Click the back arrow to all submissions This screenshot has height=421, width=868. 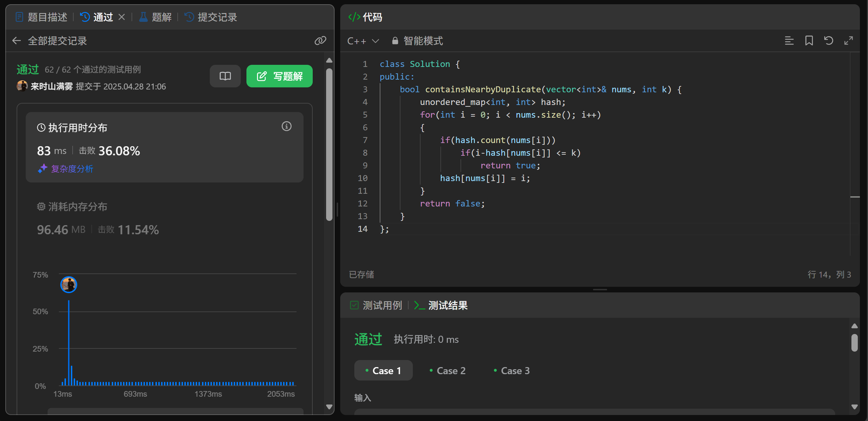click(x=17, y=41)
